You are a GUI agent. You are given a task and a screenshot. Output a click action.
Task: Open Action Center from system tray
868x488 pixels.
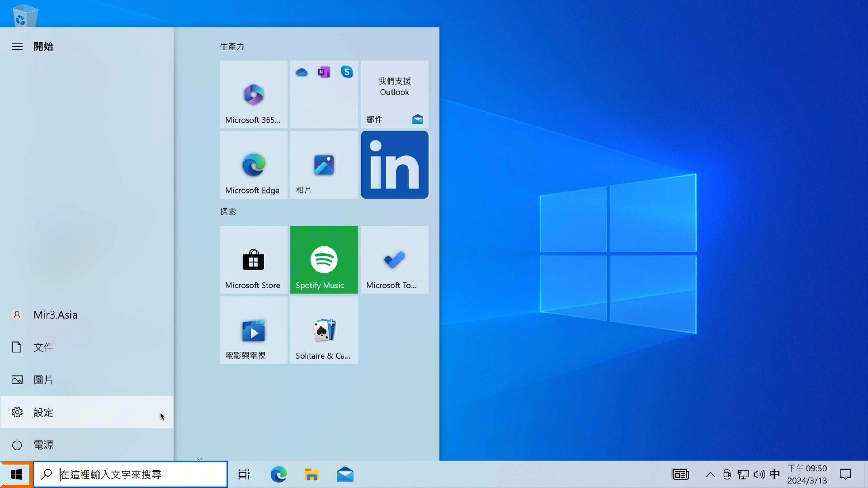tap(846, 474)
